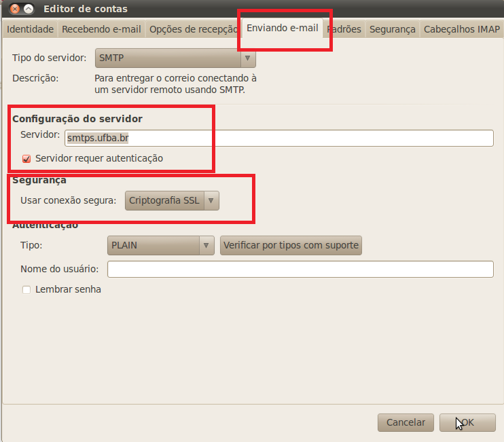The height and width of the screenshot is (442, 504).
Task: Go to the Opções de recepção tab
Action: [x=192, y=29]
